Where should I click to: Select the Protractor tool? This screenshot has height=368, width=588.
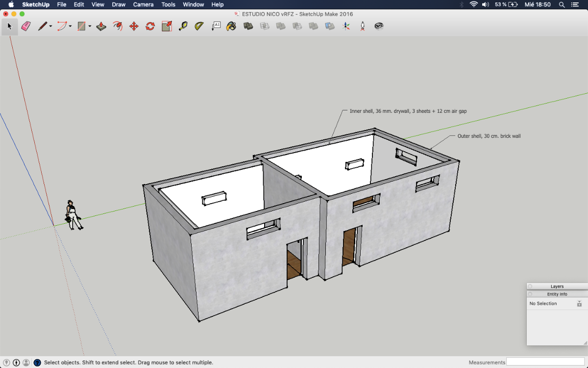pos(199,26)
